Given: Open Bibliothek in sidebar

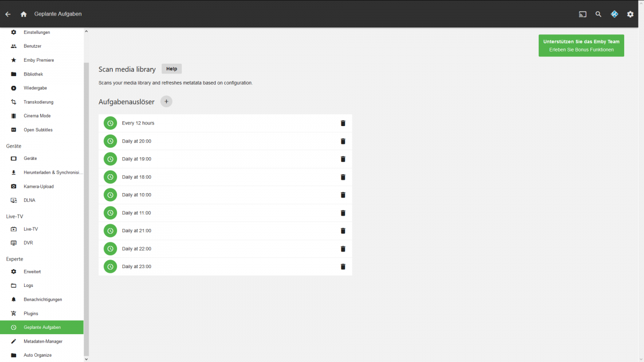Looking at the screenshot, I should pos(42,74).
